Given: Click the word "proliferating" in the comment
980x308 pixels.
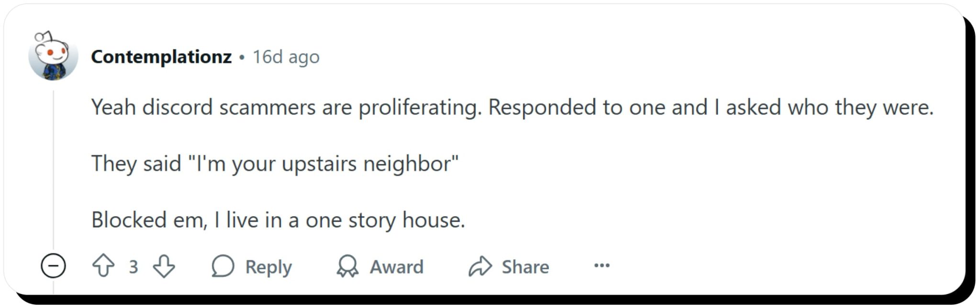Looking at the screenshot, I should click(x=420, y=107).
